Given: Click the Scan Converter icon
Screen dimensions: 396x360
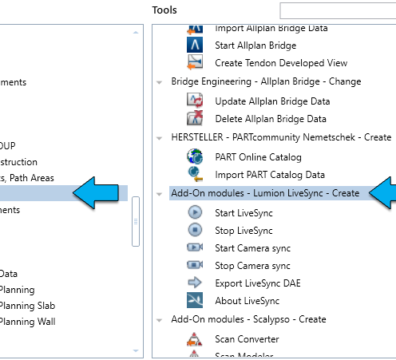Looking at the screenshot, I should (195, 339).
